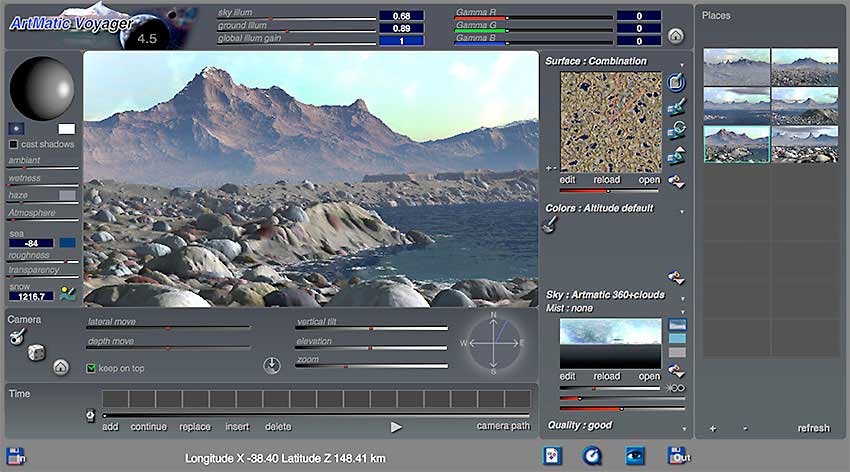Viewport: 850px width, 472px height.
Task: Click the color picker eyedropper under Colors
Action: tap(551, 226)
